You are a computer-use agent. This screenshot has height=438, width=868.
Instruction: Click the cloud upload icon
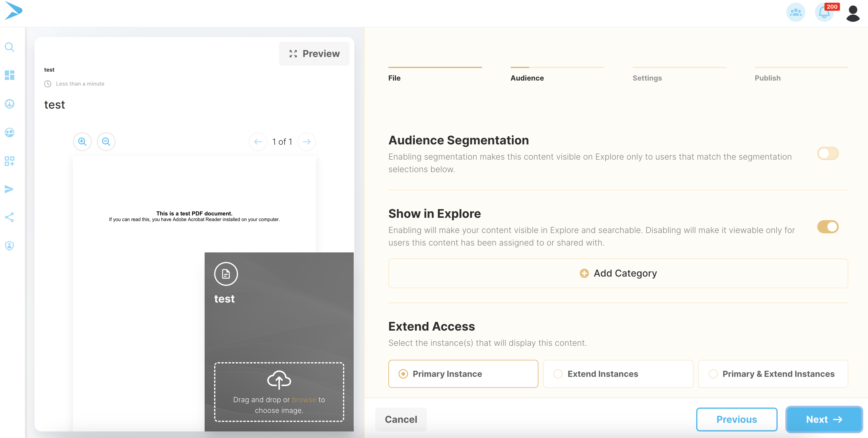pyautogui.click(x=279, y=380)
